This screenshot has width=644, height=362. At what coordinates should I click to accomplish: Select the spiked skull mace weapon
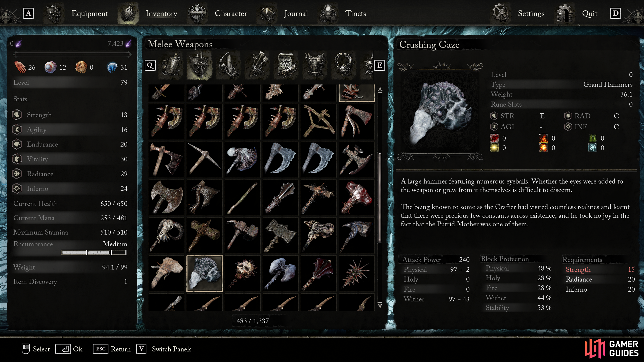[x=243, y=274]
